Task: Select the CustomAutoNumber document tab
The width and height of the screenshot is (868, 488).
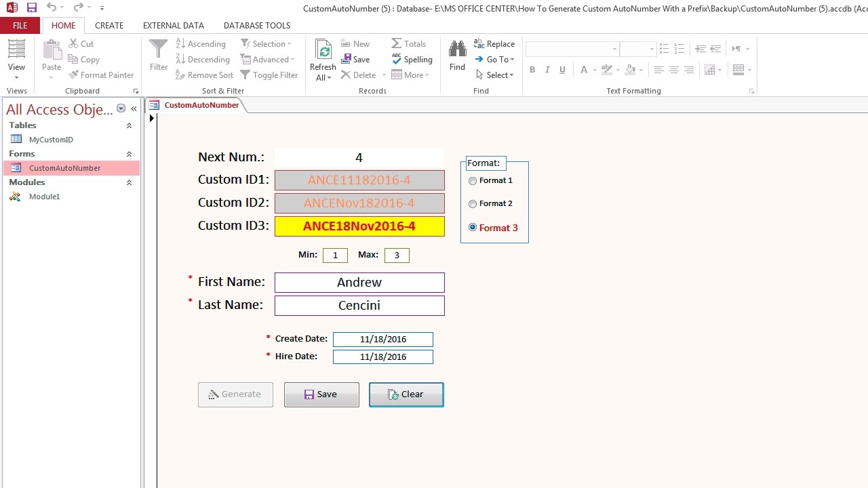Action: click(x=195, y=105)
